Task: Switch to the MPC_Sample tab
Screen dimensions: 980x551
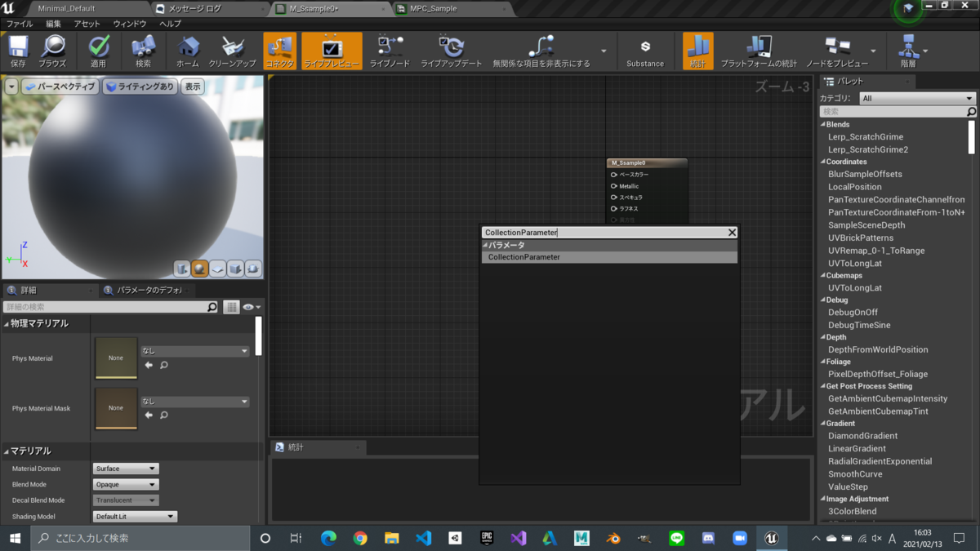Action: (434, 8)
